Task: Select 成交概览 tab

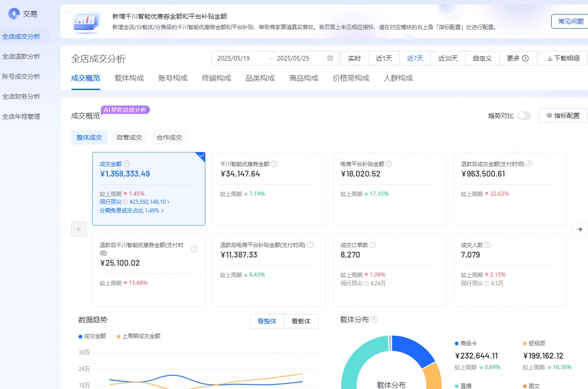Action: click(x=86, y=78)
